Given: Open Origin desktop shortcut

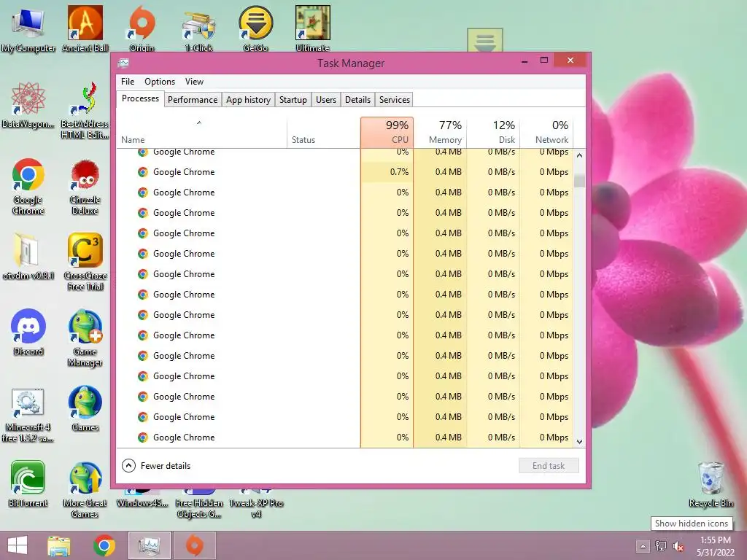Looking at the screenshot, I should [x=142, y=29].
